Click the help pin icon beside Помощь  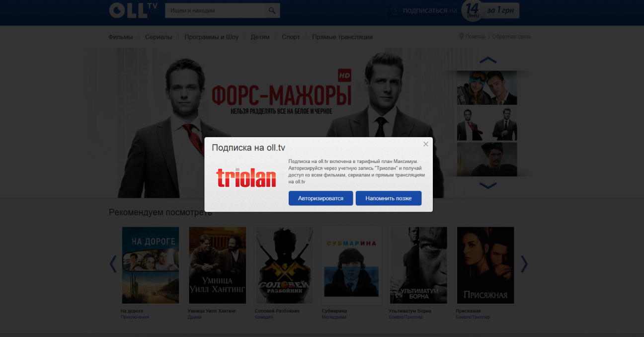[461, 36]
